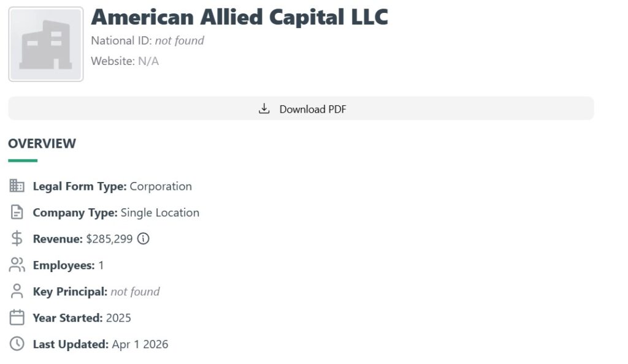
Task: Click the $285,299 revenue value
Action: click(x=109, y=239)
